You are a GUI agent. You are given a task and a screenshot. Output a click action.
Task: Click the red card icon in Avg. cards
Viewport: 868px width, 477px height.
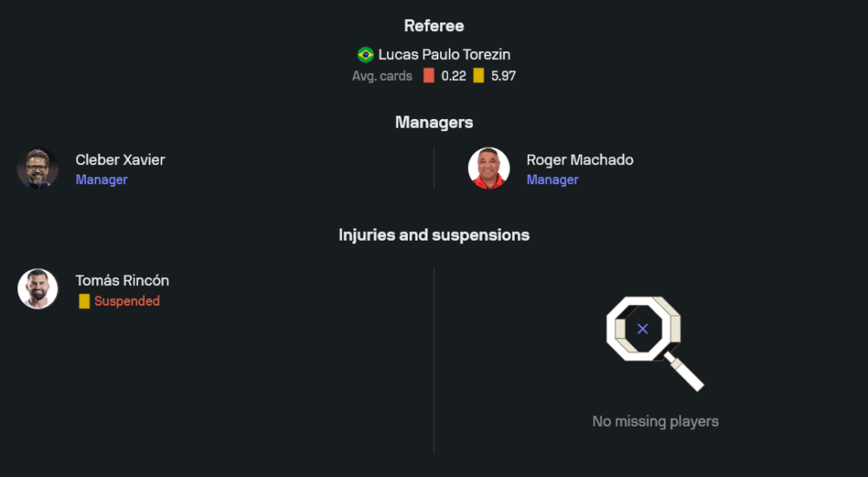pos(429,76)
